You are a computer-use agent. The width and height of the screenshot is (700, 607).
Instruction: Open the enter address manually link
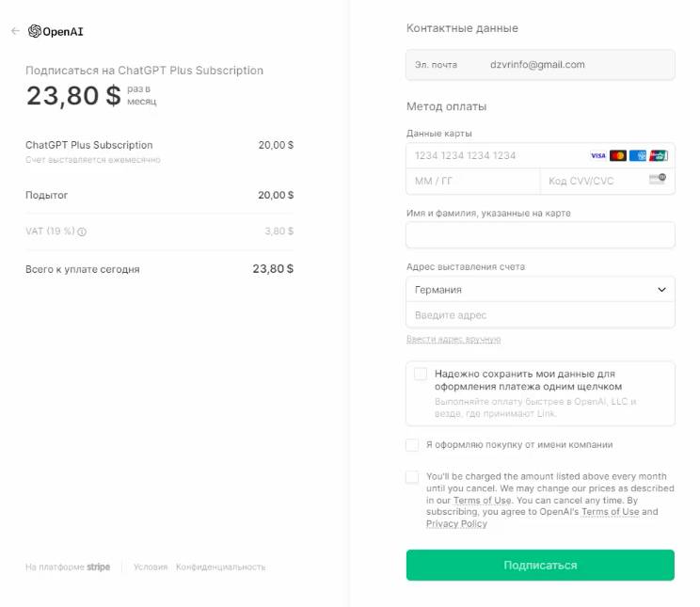tap(453, 340)
